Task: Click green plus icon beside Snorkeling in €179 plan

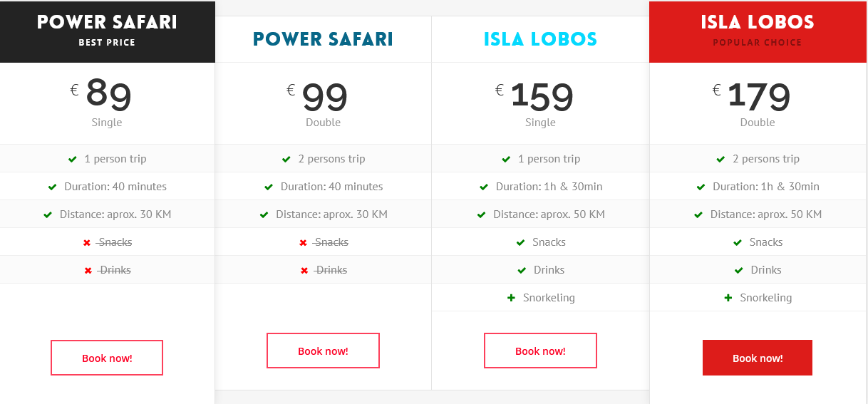Action: click(728, 298)
